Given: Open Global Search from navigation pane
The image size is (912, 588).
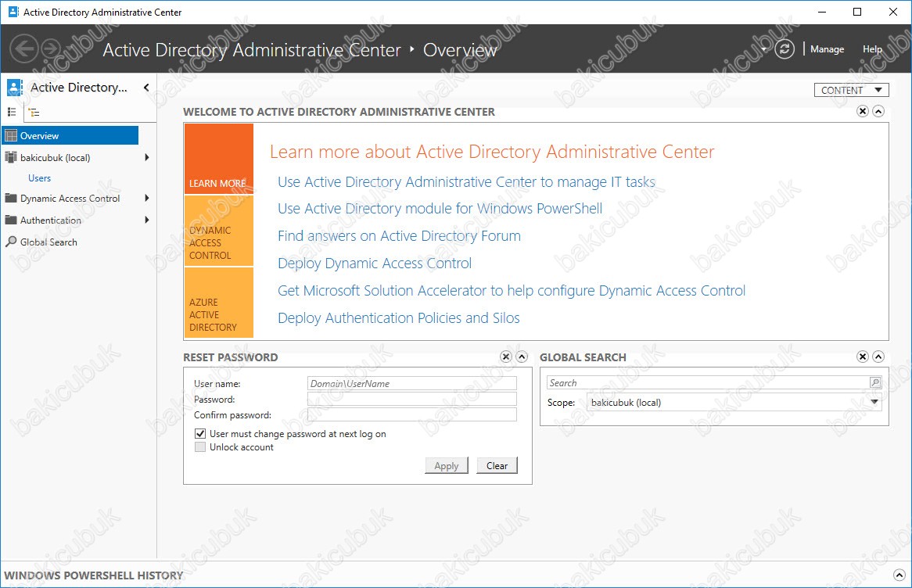Looking at the screenshot, I should (x=48, y=242).
